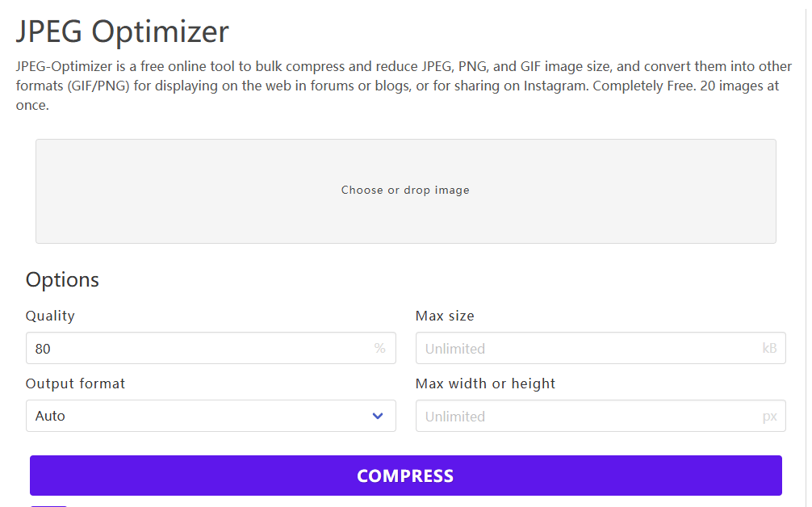
Task: Click the px unit suffix in Max width
Action: click(x=769, y=417)
